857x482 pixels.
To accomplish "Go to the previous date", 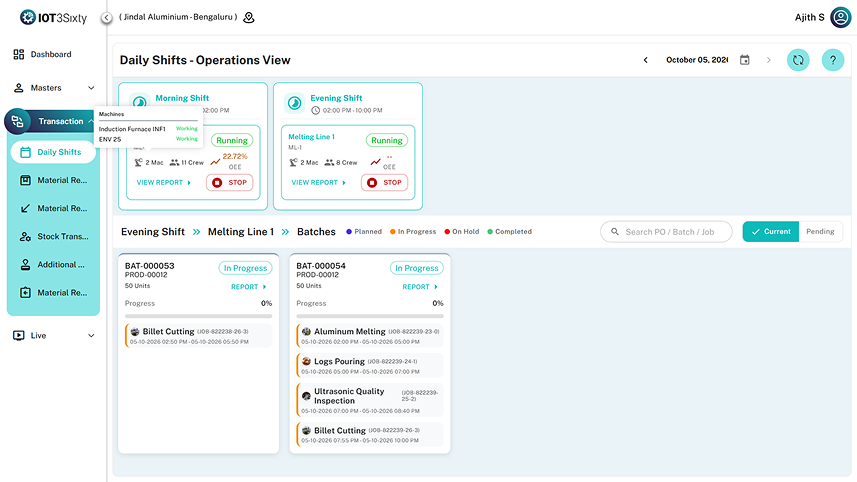I will (x=645, y=60).
